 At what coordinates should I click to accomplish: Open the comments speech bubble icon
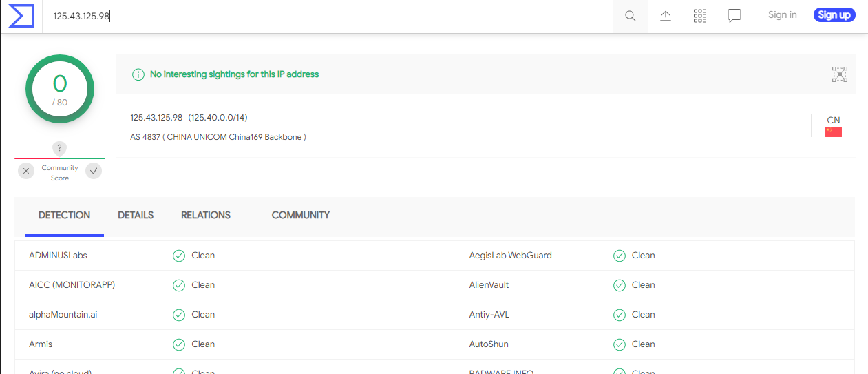734,16
